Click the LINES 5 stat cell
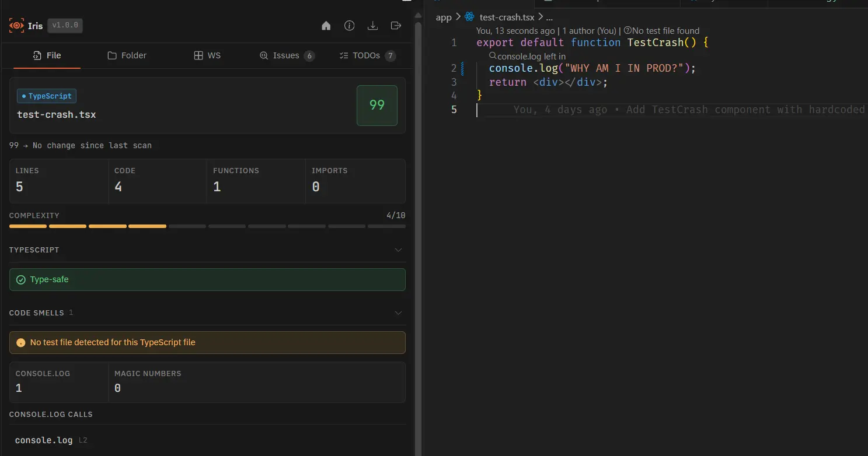This screenshot has width=868, height=456. [x=58, y=181]
